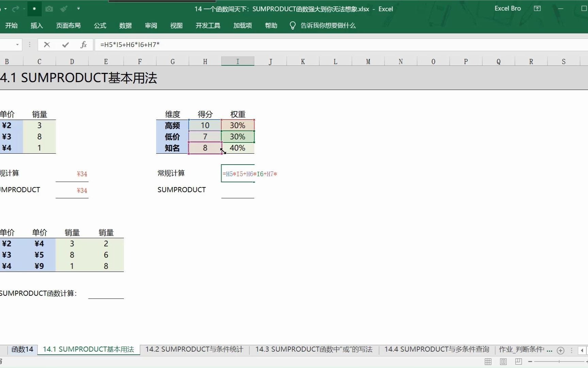Image resolution: width=588 pixels, height=368 pixels.
Task: Open the 审阅 ribbon tab
Action: click(151, 26)
